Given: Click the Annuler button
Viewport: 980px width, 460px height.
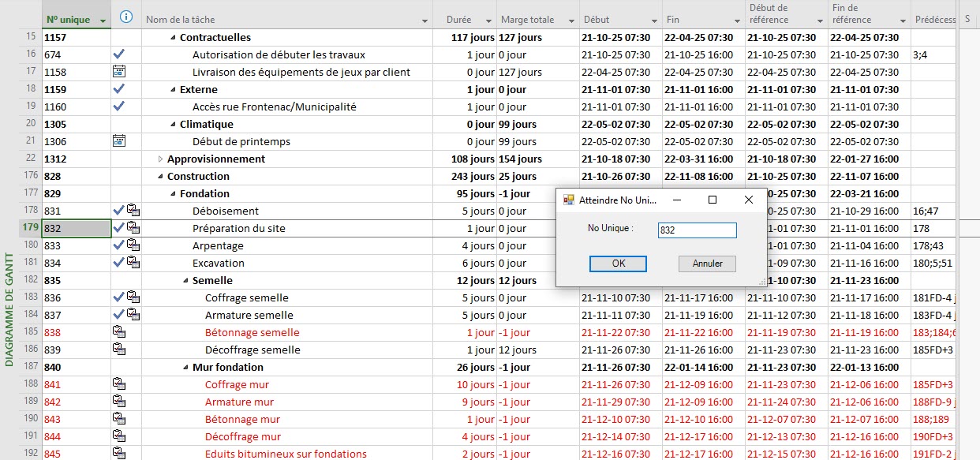Looking at the screenshot, I should pos(707,264).
